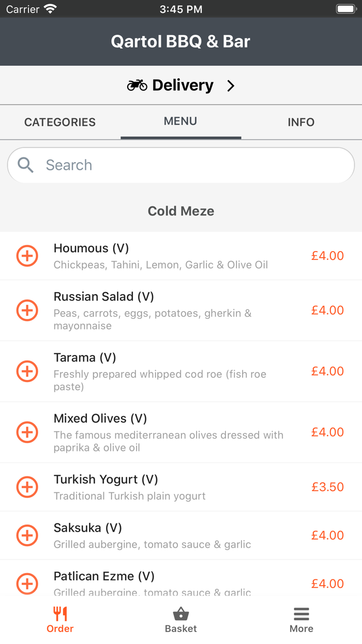
Task: Add Patlican Ezme using the plus icon
Action: point(27,583)
